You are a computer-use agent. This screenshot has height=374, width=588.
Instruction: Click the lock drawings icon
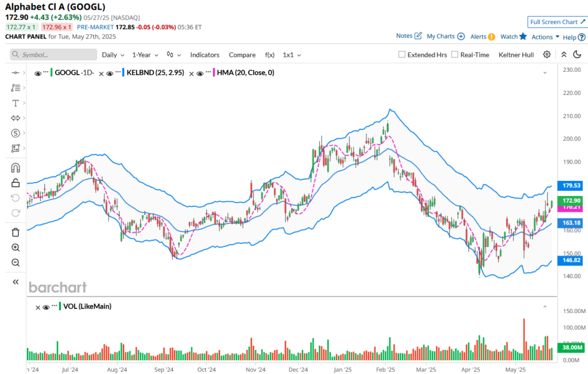[x=16, y=183]
